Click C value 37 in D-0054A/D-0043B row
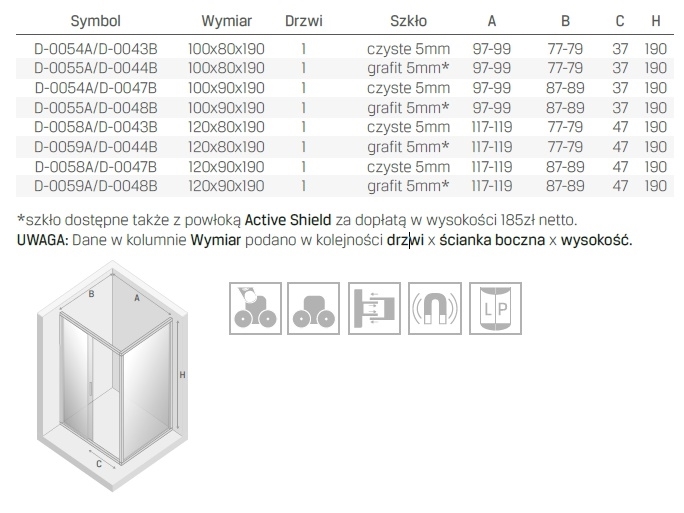The image size is (684, 513). point(620,49)
